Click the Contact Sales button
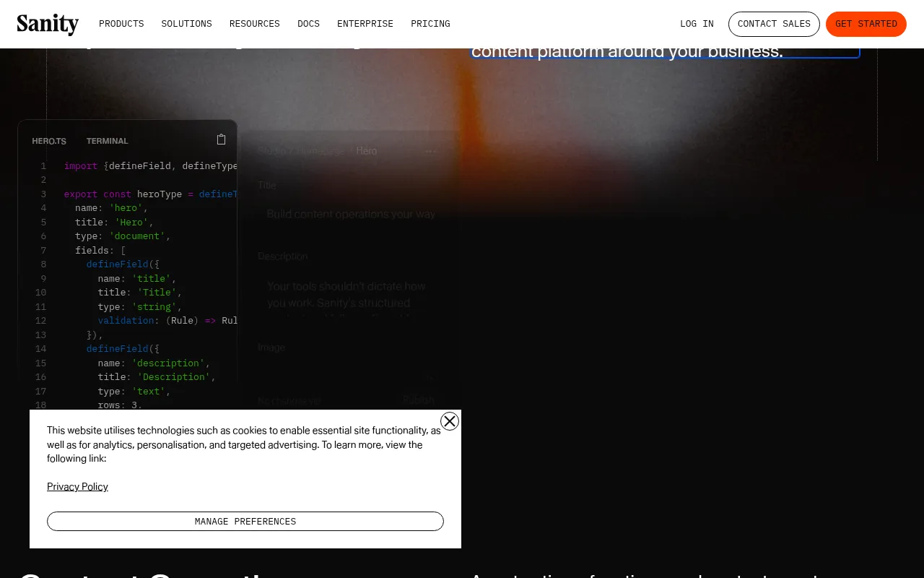Image resolution: width=924 pixels, height=578 pixels. pos(774,24)
